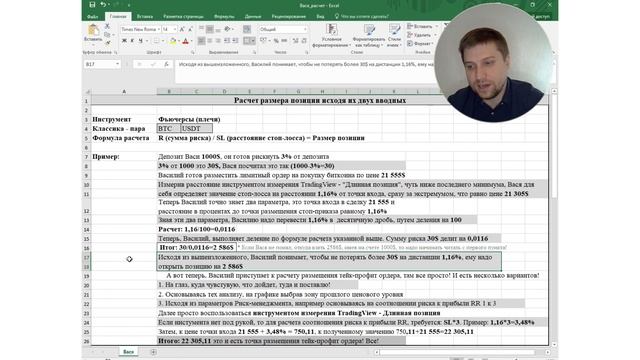Viewport: 640px width, 360px height.
Task: Open the Файл tab
Action: click(x=93, y=16)
